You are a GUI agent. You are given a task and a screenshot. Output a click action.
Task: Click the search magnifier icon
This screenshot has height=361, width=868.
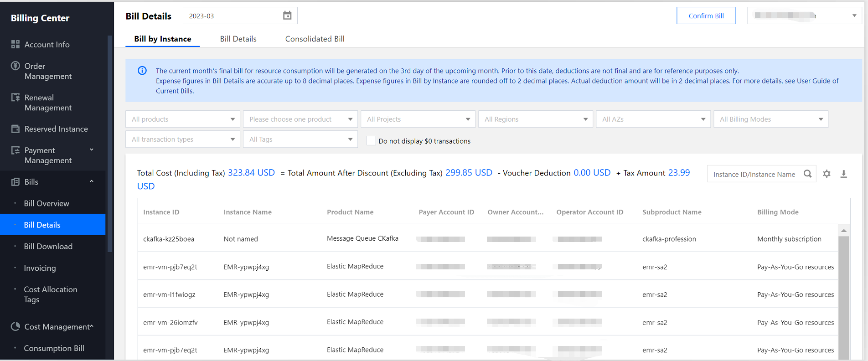tap(807, 174)
